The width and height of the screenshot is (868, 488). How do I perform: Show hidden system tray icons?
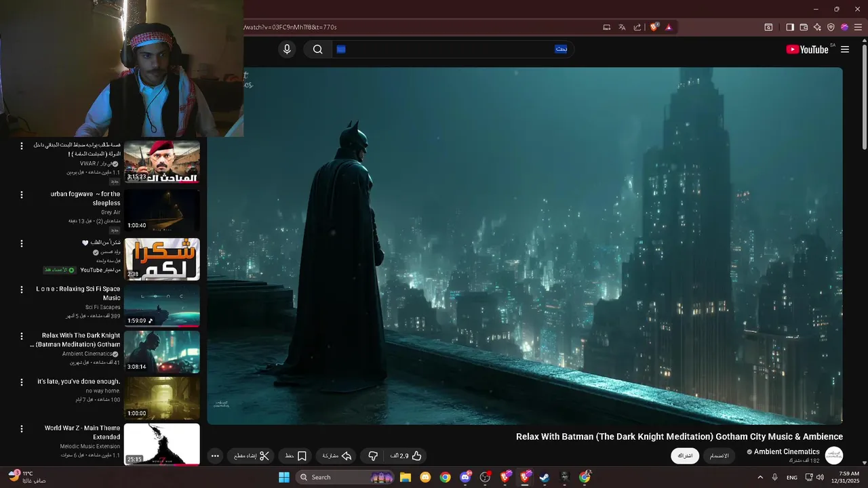[760, 477]
